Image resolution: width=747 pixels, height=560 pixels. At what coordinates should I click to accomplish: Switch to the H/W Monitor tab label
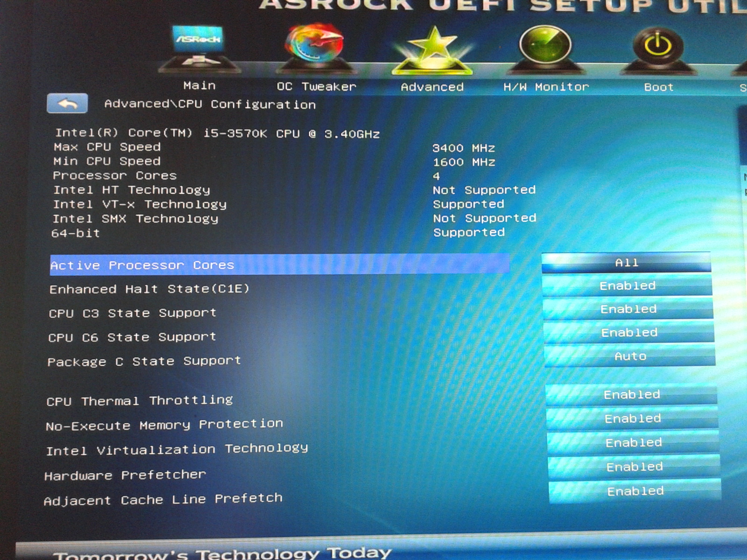pyautogui.click(x=546, y=87)
